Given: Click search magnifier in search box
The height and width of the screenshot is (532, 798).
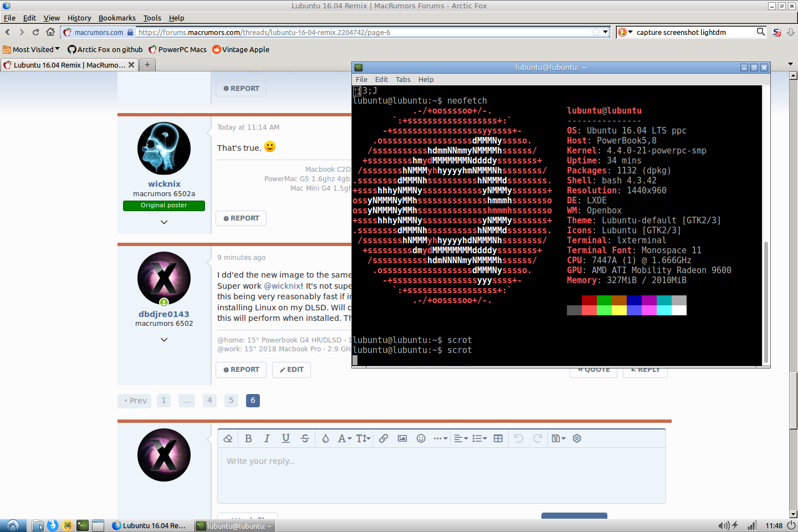Looking at the screenshot, I should (761, 32).
